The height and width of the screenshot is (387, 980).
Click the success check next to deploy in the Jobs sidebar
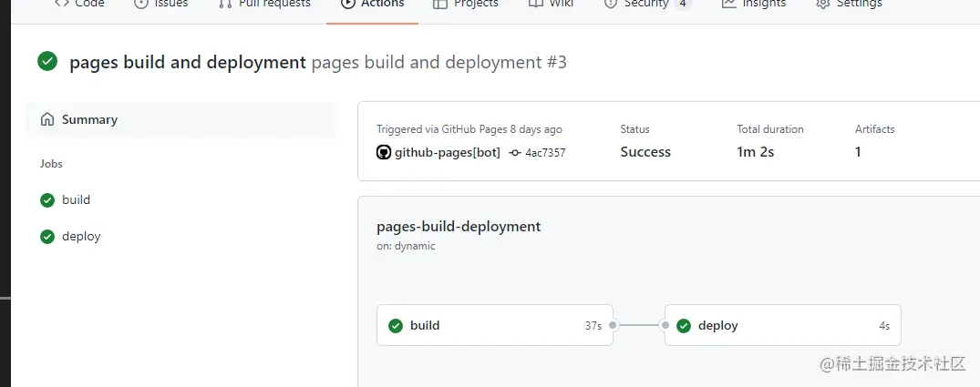(x=47, y=237)
